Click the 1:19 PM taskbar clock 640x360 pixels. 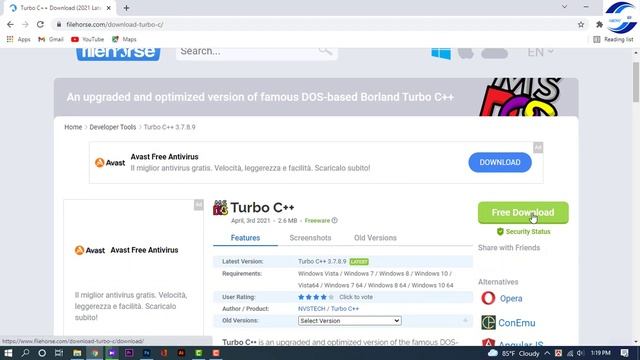point(600,353)
